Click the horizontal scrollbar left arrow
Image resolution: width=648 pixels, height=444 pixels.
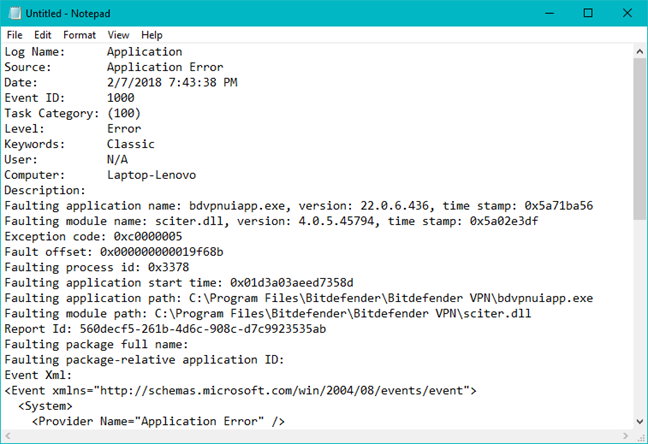pyautogui.click(x=7, y=436)
